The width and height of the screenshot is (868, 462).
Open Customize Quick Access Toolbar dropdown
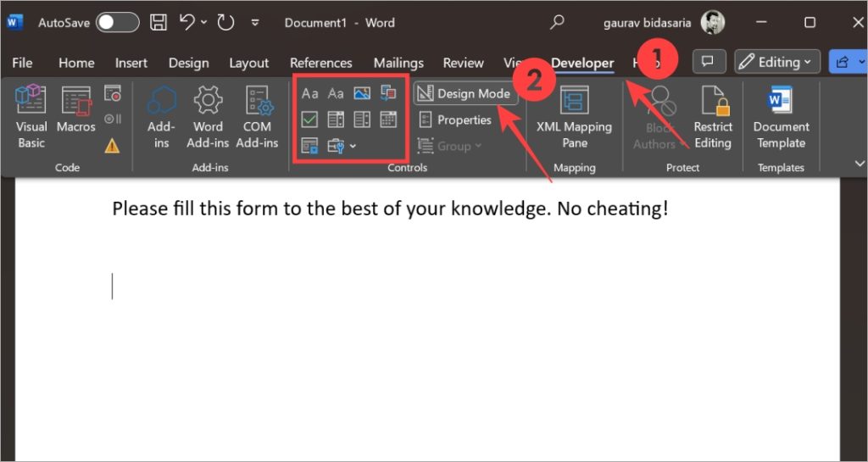pos(255,23)
